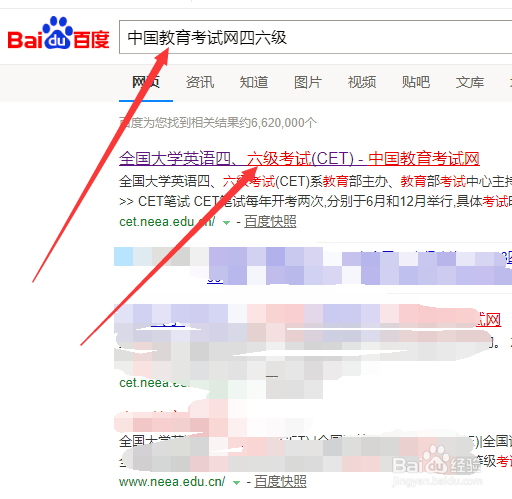Open 百度快照 for the www.neea.edu.cn result
This screenshot has height=499, width=512.
tap(280, 482)
